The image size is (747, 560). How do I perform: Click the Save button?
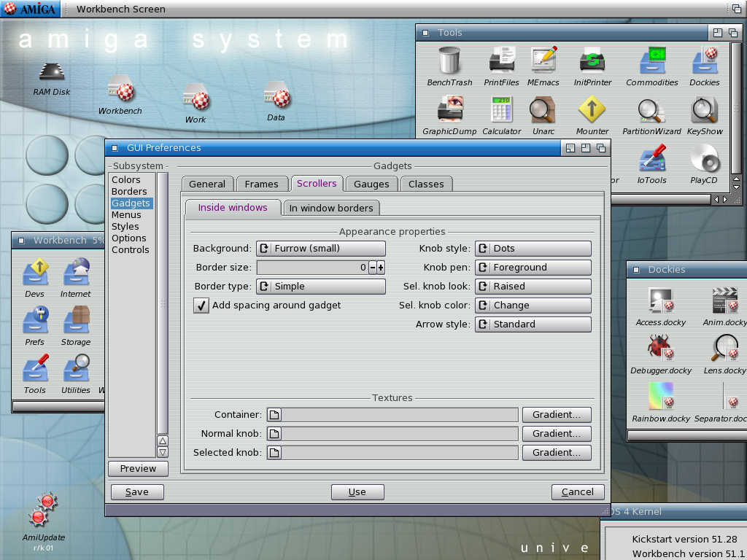point(137,492)
